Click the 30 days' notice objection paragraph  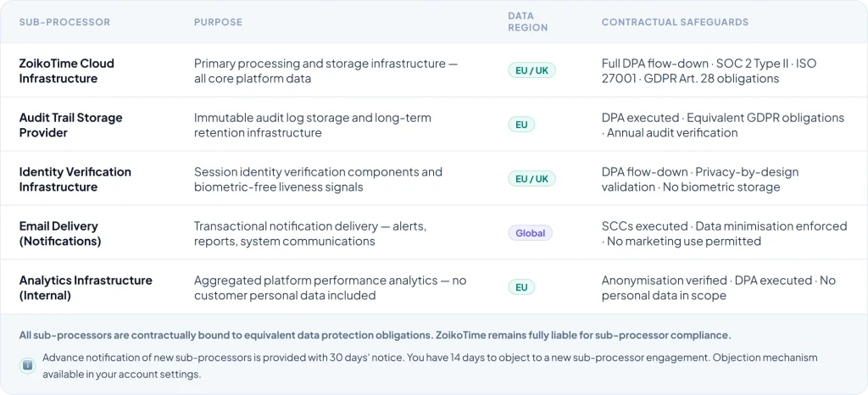(430, 365)
